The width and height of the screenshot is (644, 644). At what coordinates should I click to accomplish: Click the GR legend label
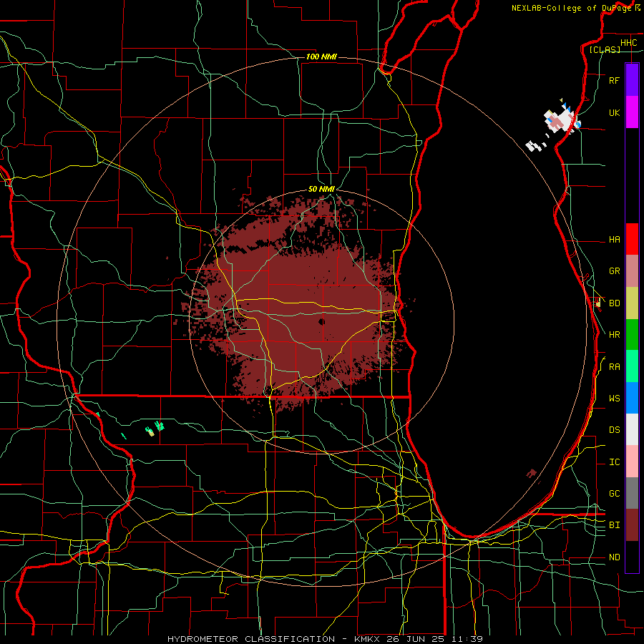tap(614, 270)
